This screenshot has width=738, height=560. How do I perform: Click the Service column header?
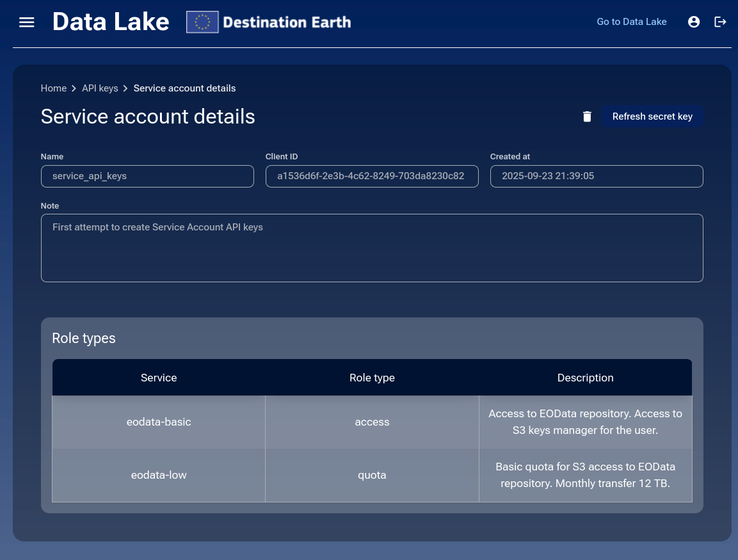[x=159, y=378]
